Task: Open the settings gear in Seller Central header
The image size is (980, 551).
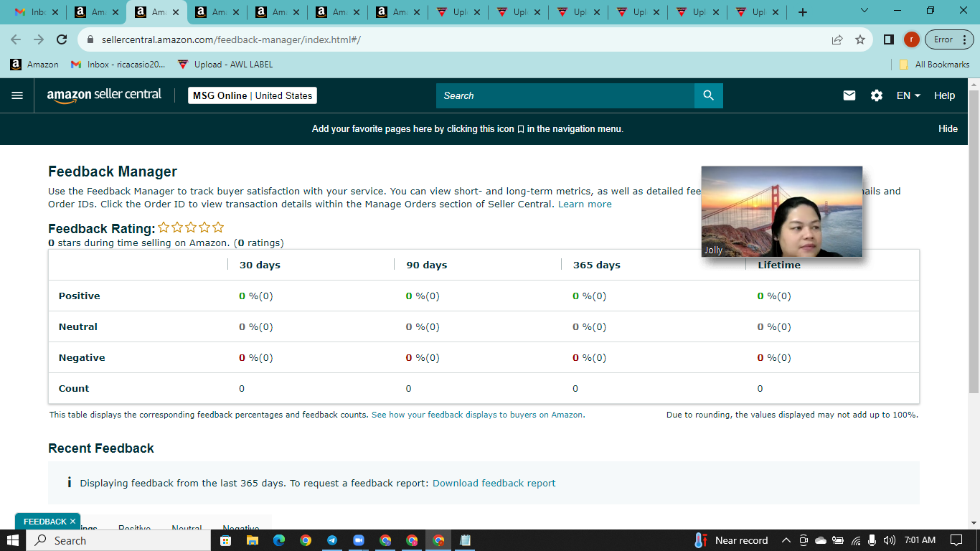Action: (877, 95)
